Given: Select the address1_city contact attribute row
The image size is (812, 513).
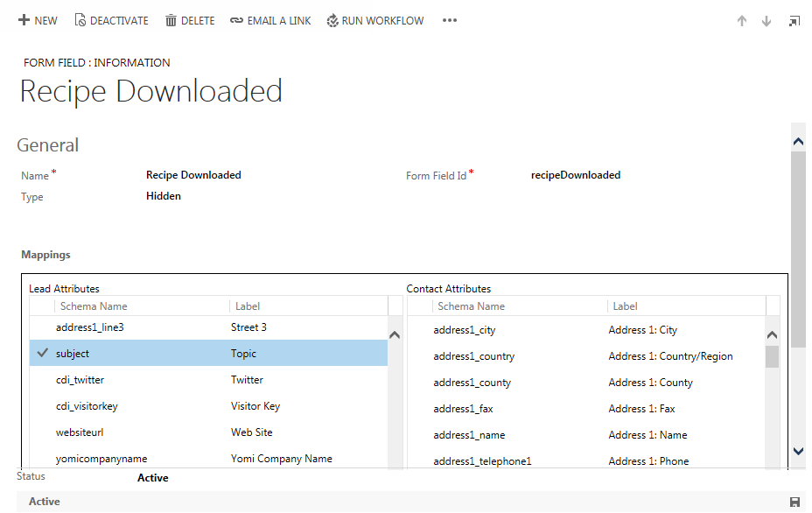Looking at the screenshot, I should point(465,330).
